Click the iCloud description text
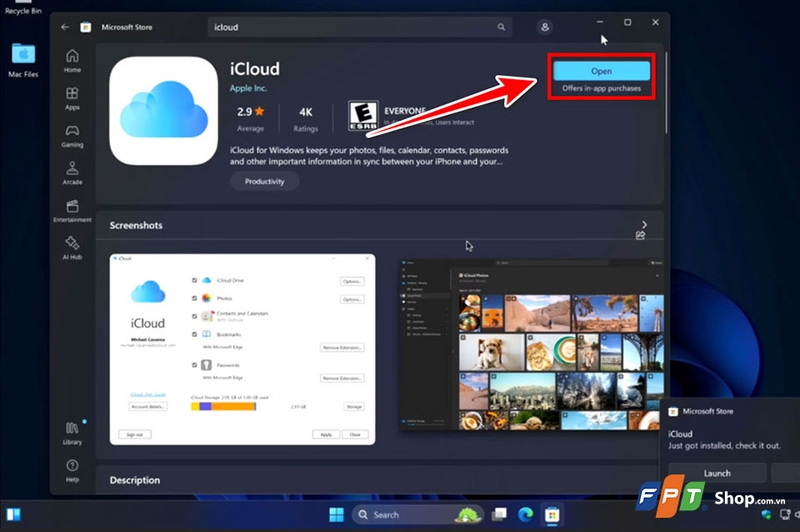The height and width of the screenshot is (532, 800). (369, 156)
